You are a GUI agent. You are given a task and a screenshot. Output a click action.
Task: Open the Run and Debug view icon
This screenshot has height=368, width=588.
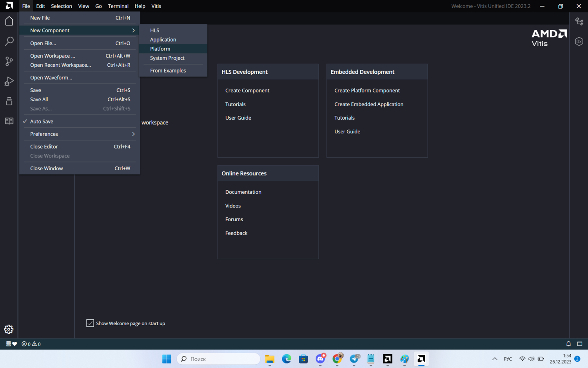9,81
